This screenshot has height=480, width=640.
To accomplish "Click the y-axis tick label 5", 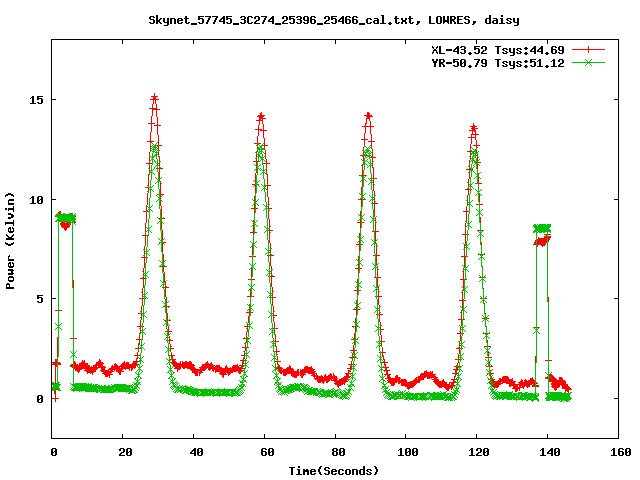I will click(40, 299).
